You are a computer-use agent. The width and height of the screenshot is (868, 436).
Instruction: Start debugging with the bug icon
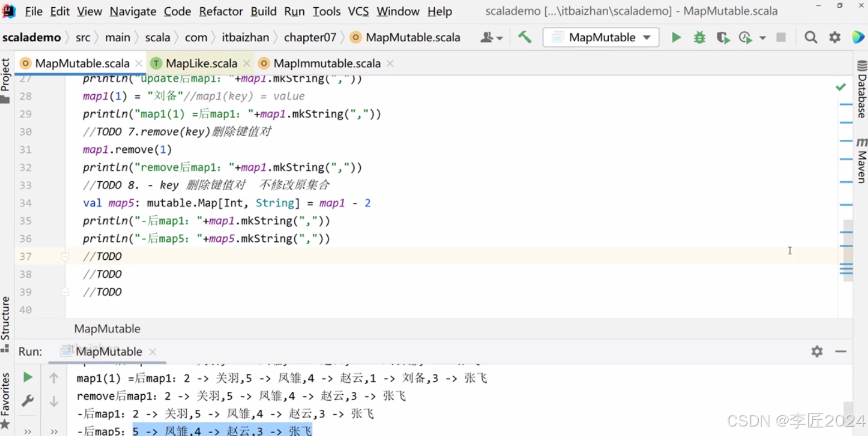(699, 37)
